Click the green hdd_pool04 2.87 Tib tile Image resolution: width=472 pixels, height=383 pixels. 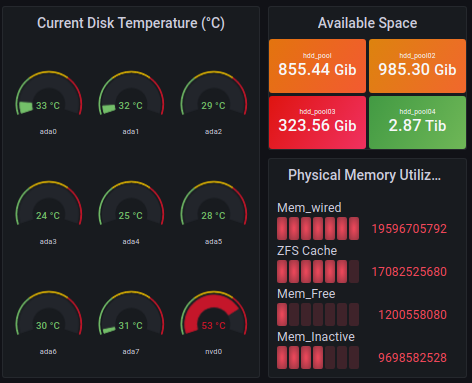[417, 122]
